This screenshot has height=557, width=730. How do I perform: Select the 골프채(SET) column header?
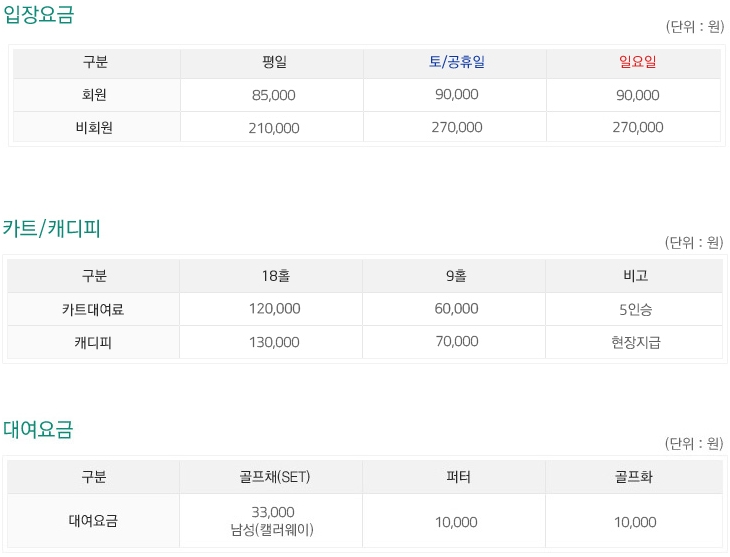(x=275, y=477)
